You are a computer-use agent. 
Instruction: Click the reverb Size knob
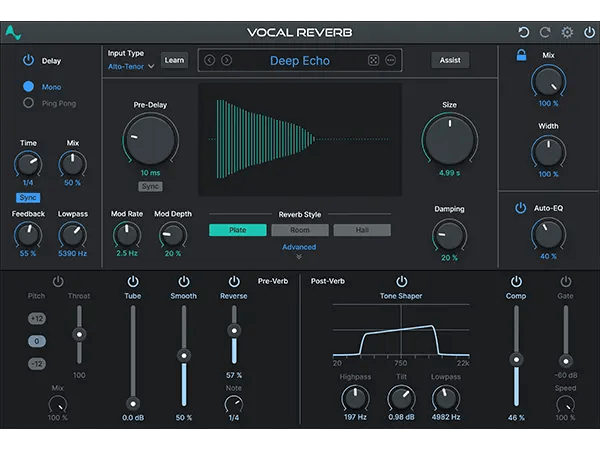450,140
